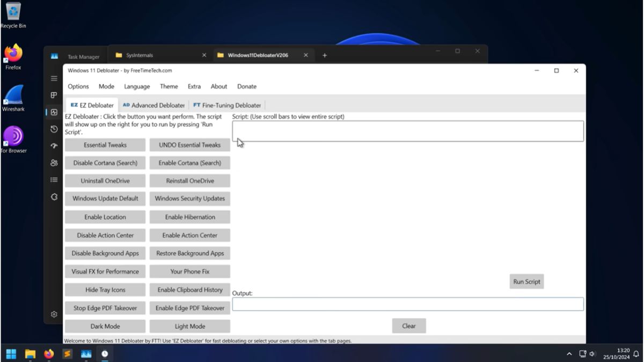This screenshot has width=644, height=362.
Task: Open Users page in Task Manager sidebar
Action: [x=54, y=163]
